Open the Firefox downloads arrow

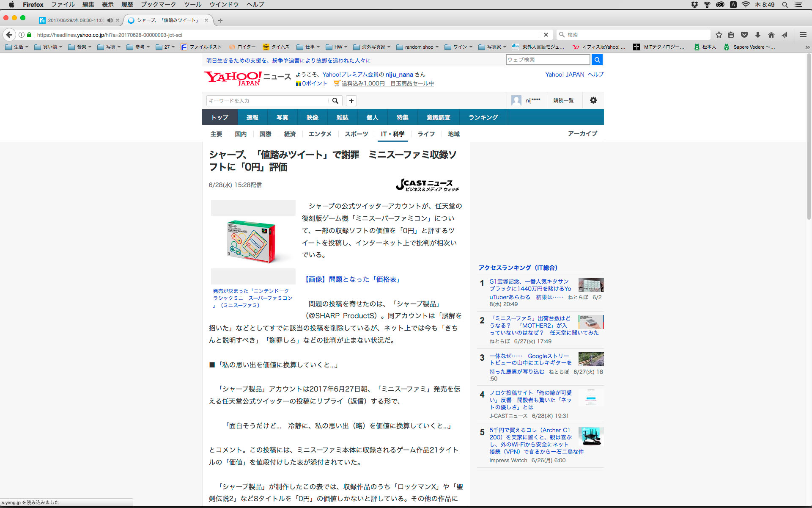(x=758, y=35)
